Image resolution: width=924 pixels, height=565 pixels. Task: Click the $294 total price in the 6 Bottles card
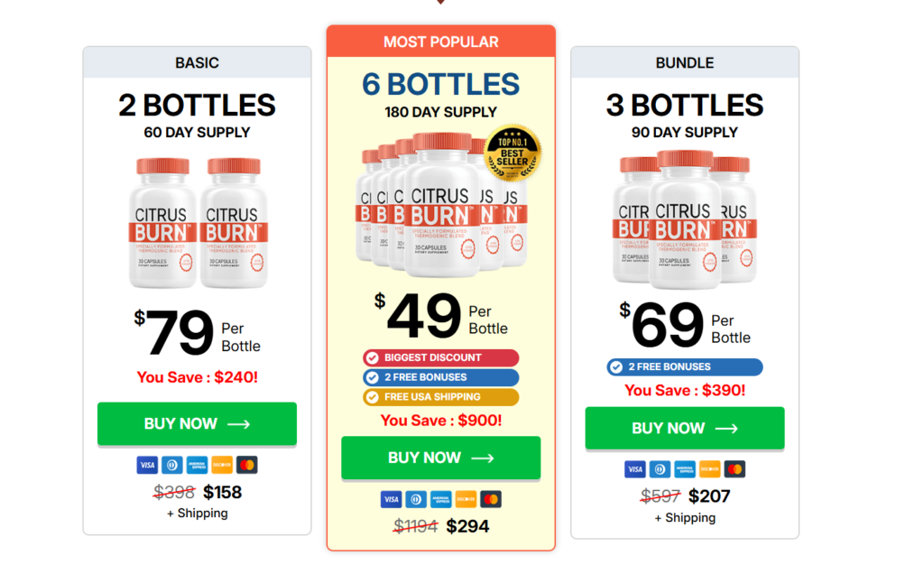[467, 526]
